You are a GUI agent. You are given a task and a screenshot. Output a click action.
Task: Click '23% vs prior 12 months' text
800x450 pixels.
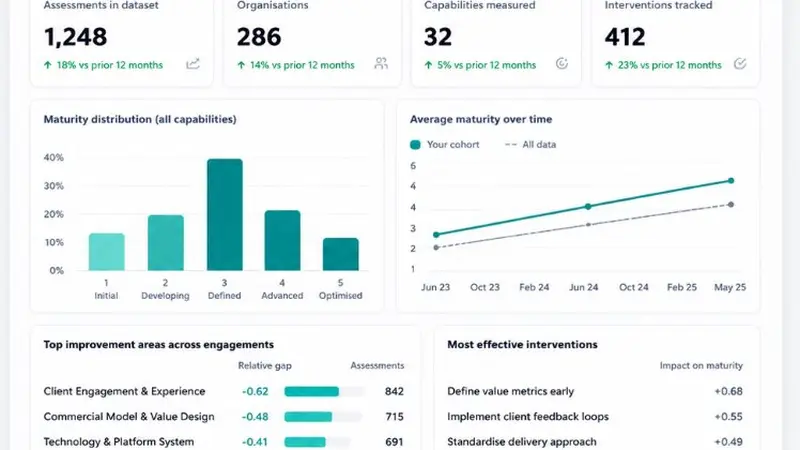670,65
